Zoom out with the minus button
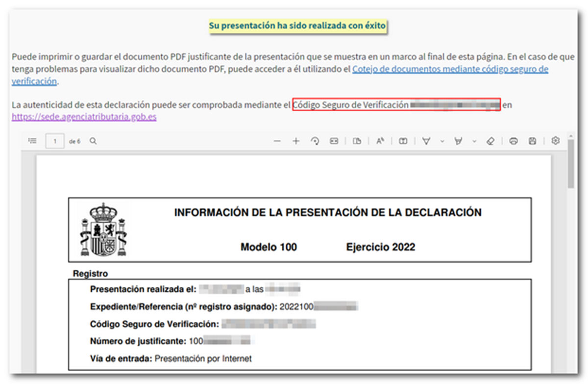Viewport: 588px width, 384px height. (277, 141)
